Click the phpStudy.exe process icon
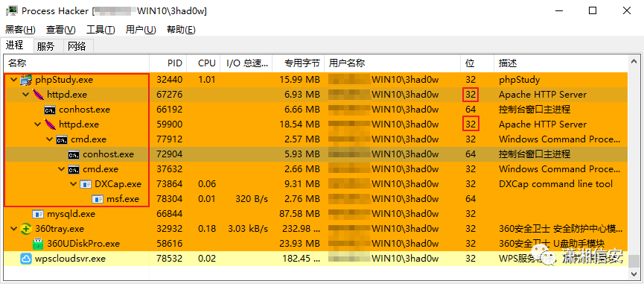This screenshot has height=284, width=644. point(26,80)
